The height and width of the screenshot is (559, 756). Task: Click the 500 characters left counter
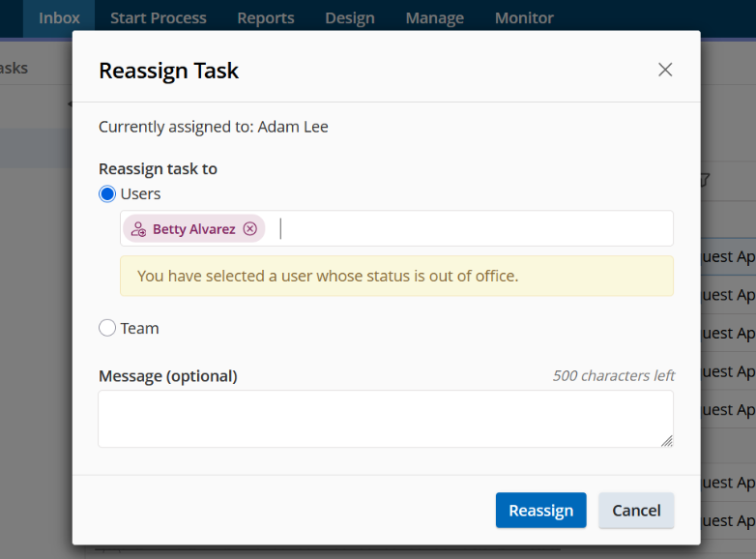coord(613,376)
